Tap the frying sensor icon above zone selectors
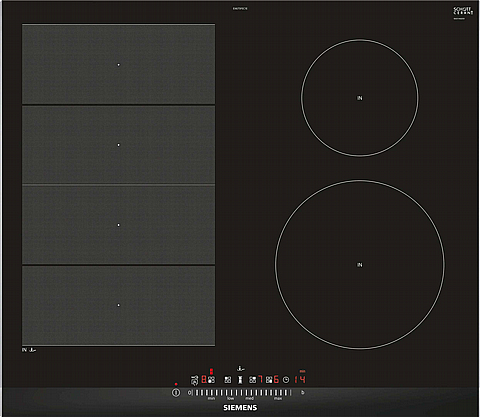The height and width of the screenshot is (417, 480). point(241,369)
